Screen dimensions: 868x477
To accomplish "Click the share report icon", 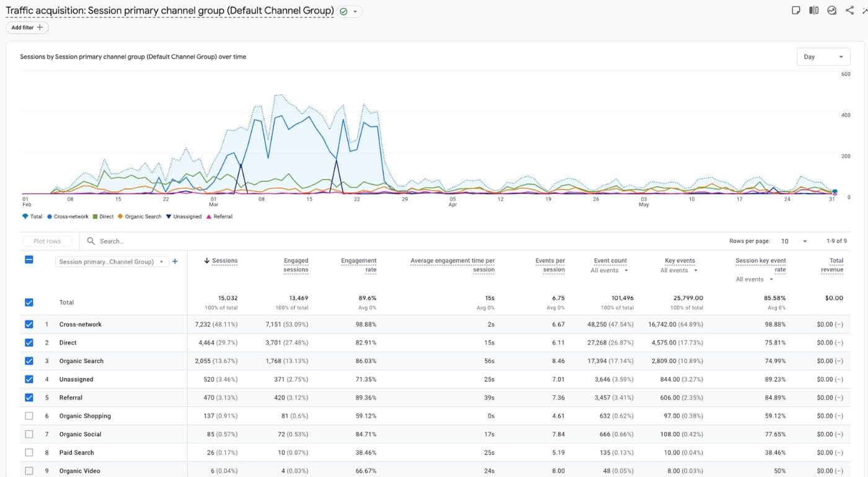I will coord(849,11).
